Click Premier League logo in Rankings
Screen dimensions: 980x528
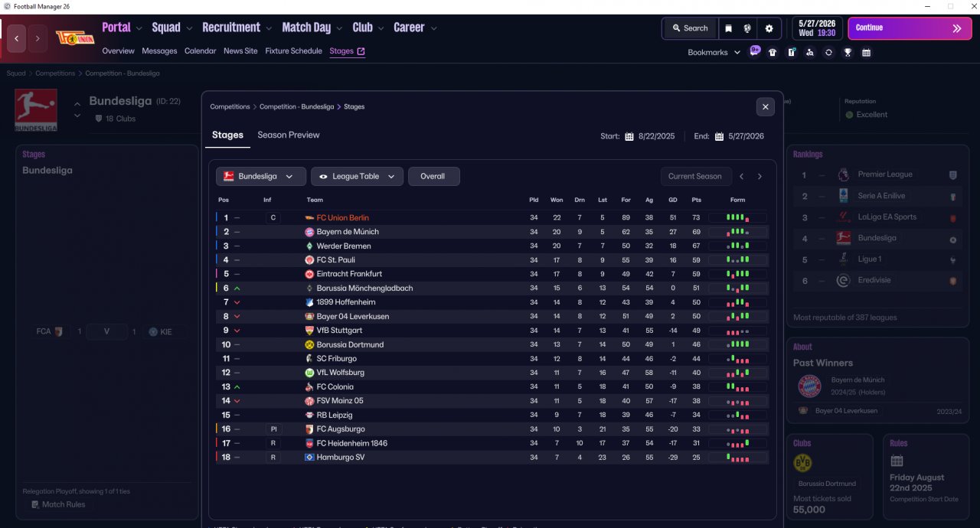coord(844,174)
